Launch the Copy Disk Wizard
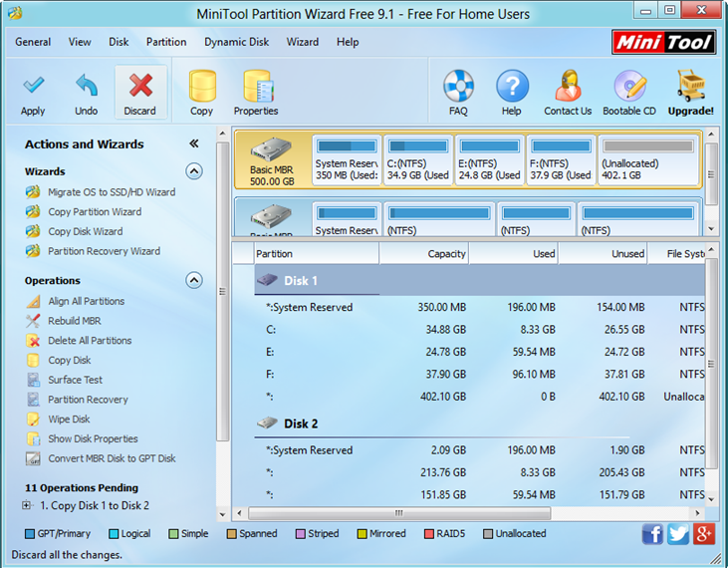The image size is (728, 568). (86, 231)
